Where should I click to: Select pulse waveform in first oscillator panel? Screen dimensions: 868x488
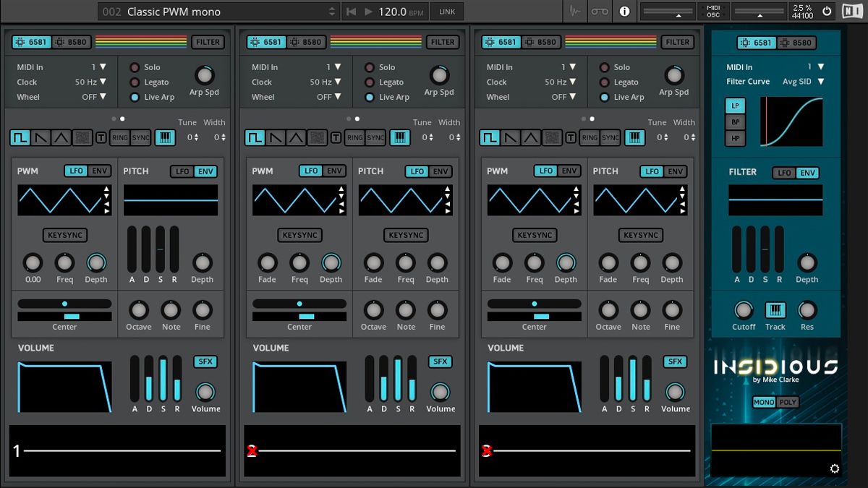[21, 137]
